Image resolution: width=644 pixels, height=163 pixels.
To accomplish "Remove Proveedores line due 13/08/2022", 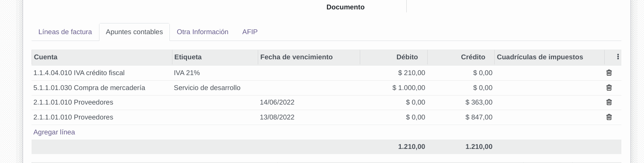I will 609,117.
